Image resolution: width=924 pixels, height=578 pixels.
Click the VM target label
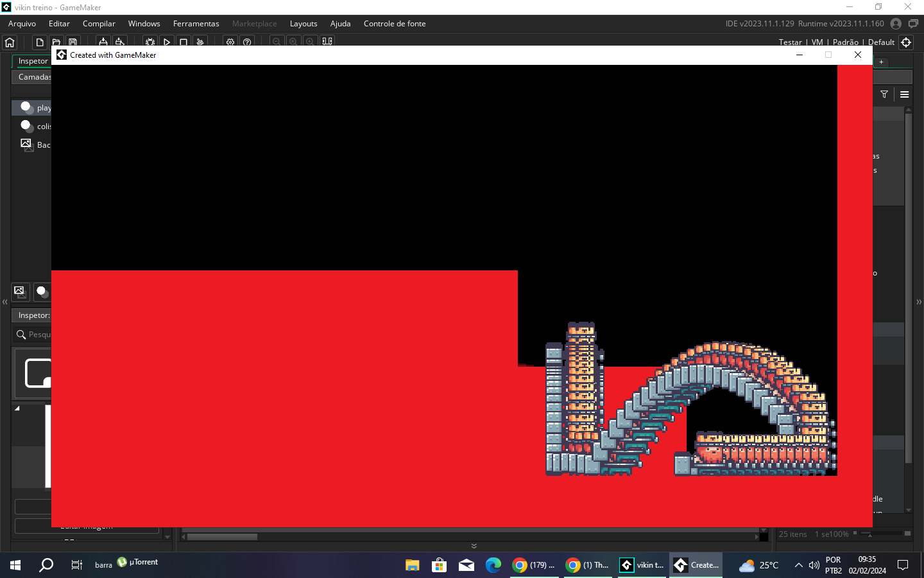(817, 42)
